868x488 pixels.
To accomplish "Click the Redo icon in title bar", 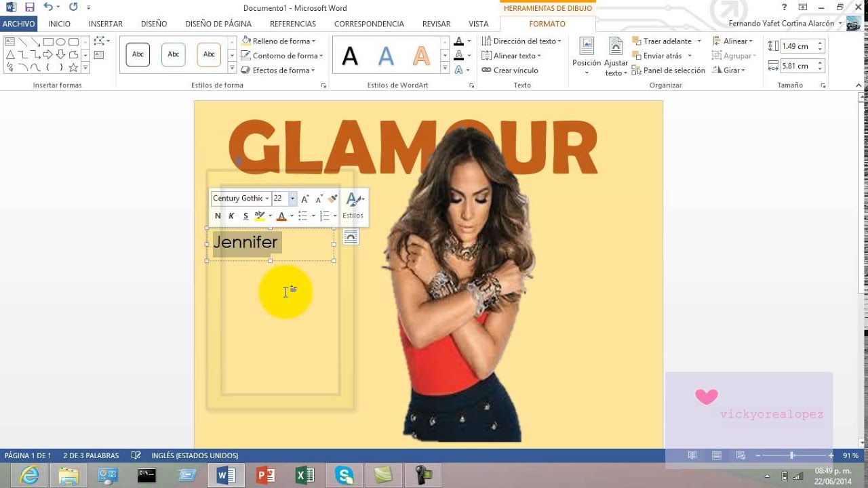I will coord(73,7).
